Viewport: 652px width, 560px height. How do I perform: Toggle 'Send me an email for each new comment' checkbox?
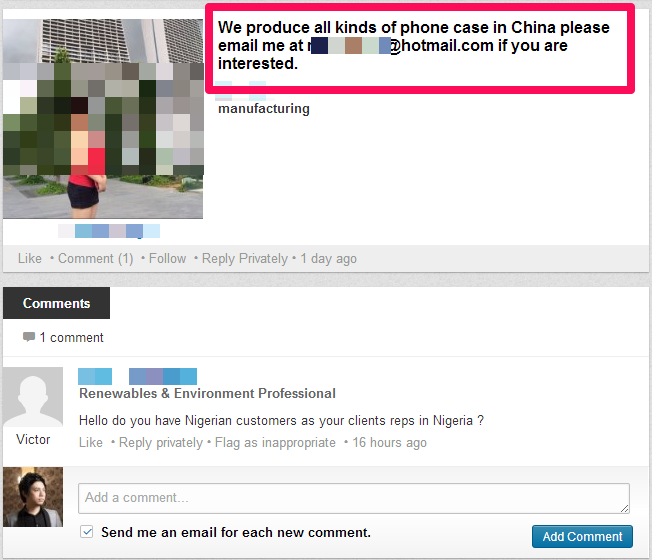tap(86, 532)
